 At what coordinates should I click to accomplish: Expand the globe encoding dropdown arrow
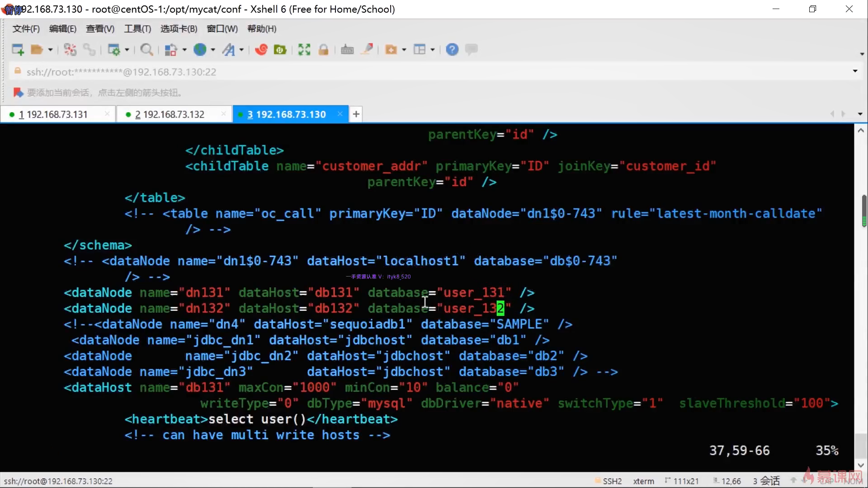pyautogui.click(x=213, y=50)
